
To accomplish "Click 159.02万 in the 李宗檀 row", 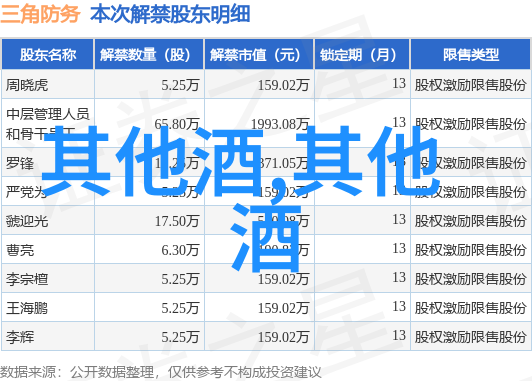I will [x=283, y=279].
